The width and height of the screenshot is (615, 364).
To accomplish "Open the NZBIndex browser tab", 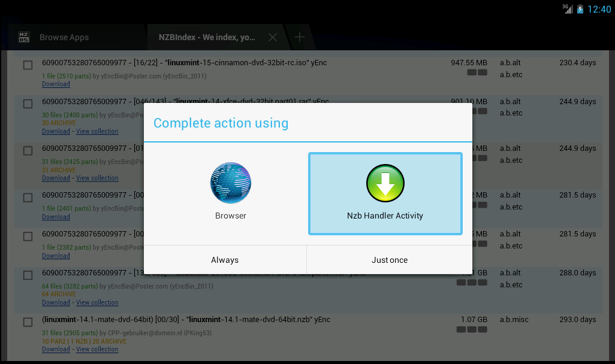I will point(207,37).
